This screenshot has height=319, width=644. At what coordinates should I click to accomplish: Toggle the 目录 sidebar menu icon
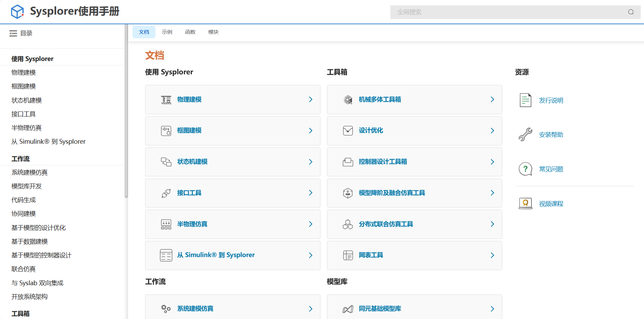(13, 33)
